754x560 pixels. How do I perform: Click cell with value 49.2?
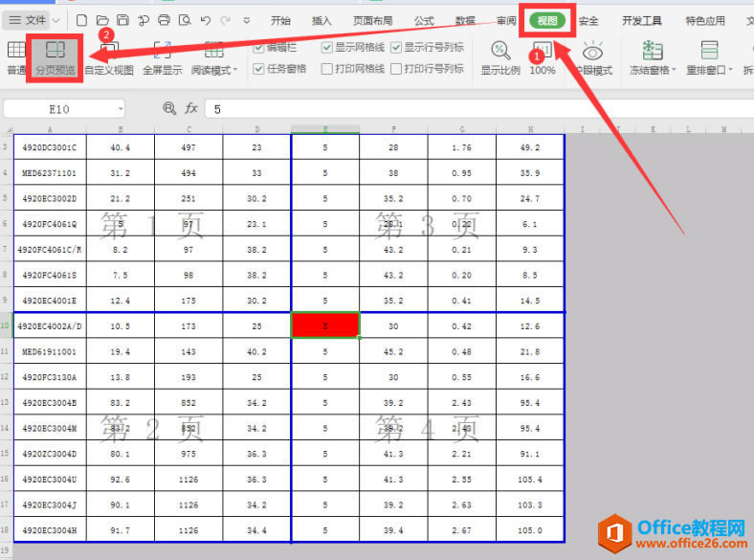tap(530, 147)
